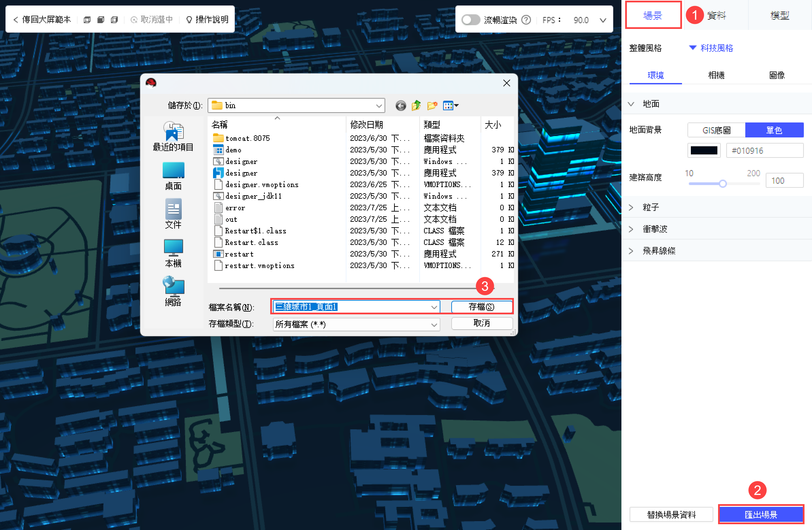
Task: Open 網路 location in dialog sidebar
Action: [173, 292]
